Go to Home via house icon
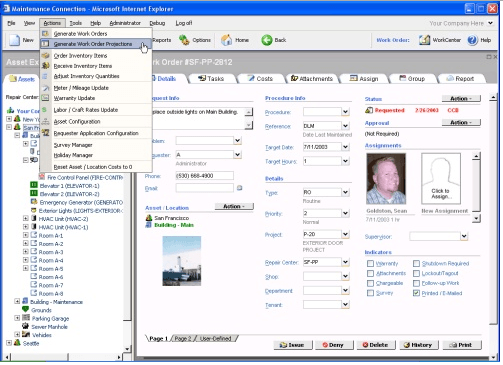 tap(227, 40)
